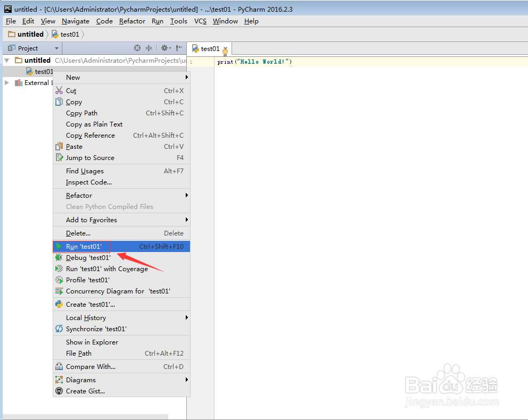This screenshot has height=420, width=528.
Task: Click the Compare With icon
Action: (x=59, y=366)
